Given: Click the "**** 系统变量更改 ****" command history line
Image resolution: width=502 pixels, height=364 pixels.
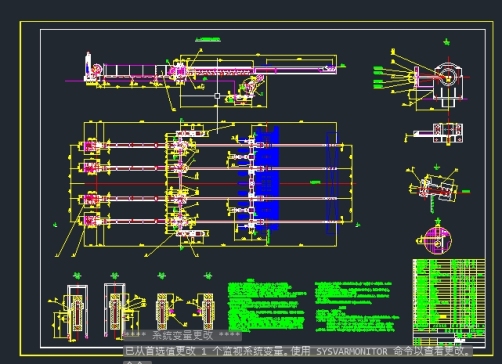Looking at the screenshot, I should 182,335.
